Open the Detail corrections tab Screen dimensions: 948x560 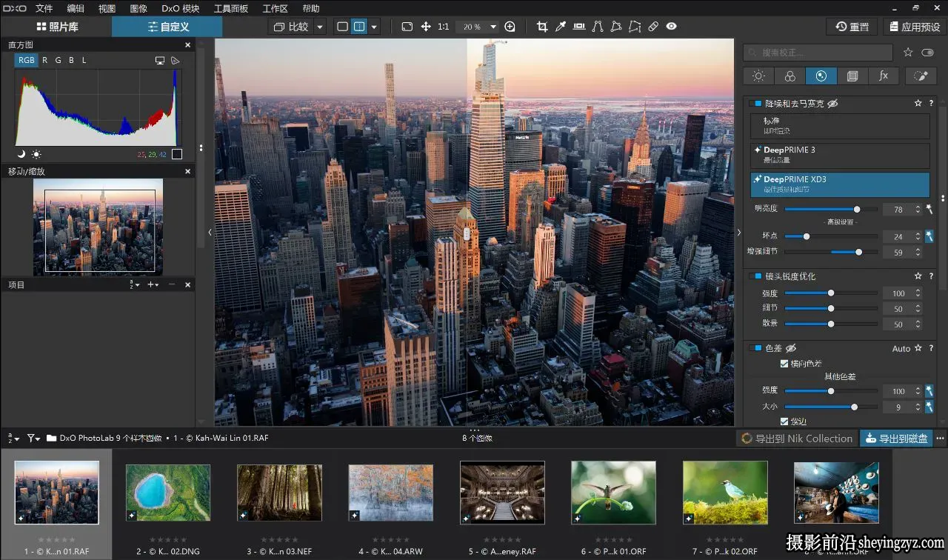click(821, 76)
